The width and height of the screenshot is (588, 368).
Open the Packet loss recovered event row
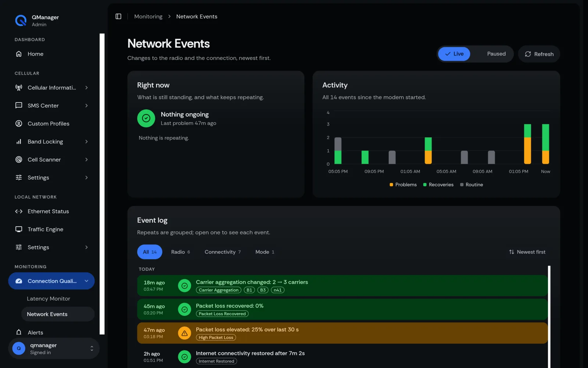343,309
